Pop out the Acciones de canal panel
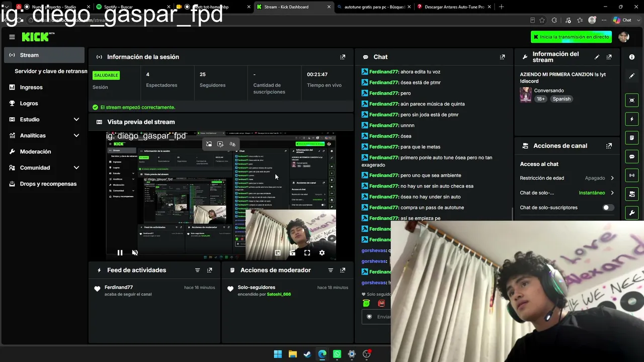Screen dimensions: 644x362 click(609, 146)
